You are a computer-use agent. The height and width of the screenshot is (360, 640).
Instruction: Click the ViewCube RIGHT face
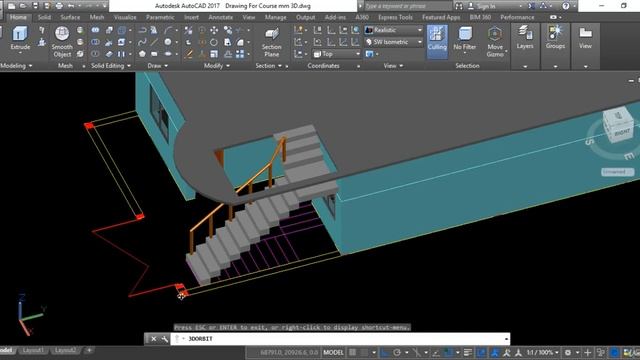click(622, 133)
